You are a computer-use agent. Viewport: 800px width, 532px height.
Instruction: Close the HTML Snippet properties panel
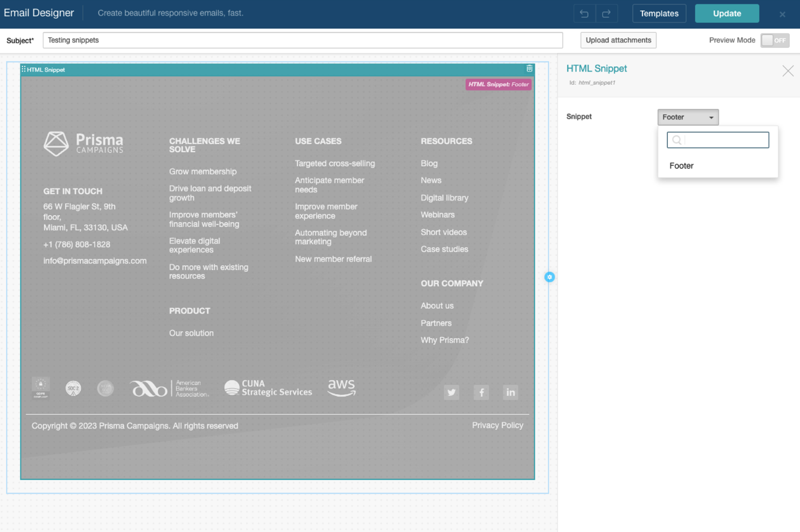tap(788, 70)
